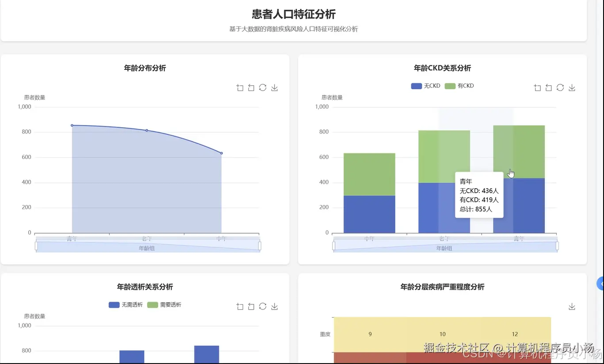Download 年龄透析关系分析 chart as an image
Image resolution: width=604 pixels, height=364 pixels.
pos(274,306)
